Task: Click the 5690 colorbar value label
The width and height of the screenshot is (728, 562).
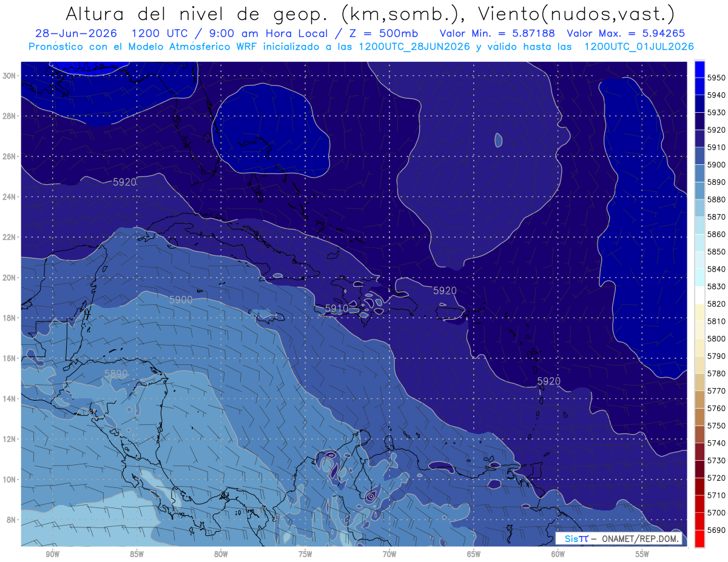Action: tap(716, 530)
